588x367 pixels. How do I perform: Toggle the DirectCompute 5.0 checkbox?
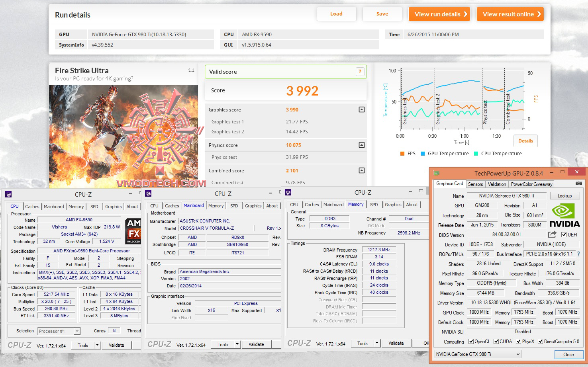pos(541,341)
